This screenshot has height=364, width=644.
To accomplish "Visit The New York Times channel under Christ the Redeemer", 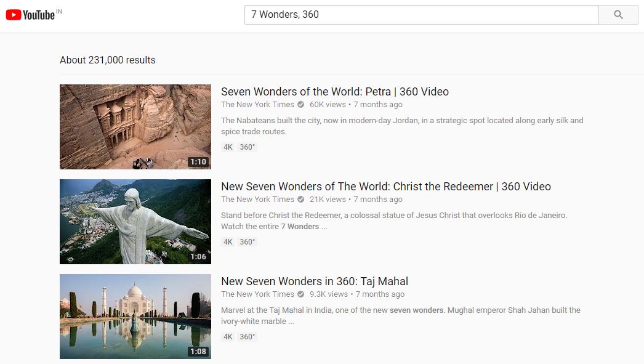I will (x=257, y=200).
